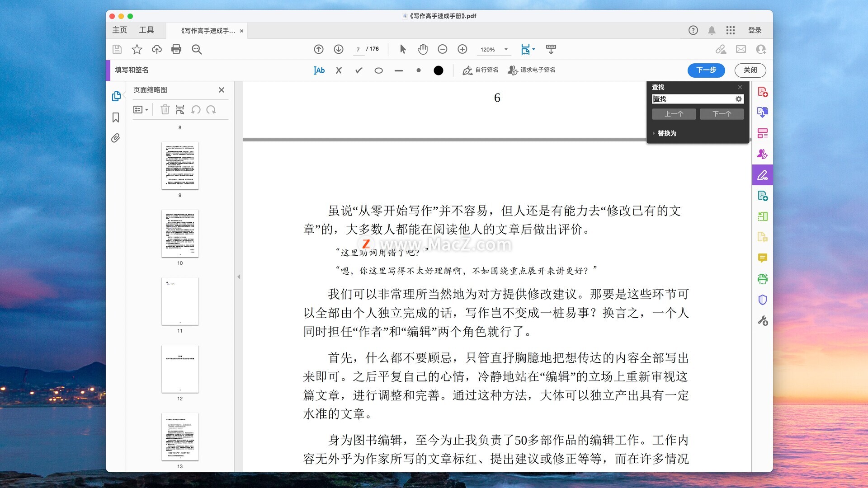Add the document to starred favorites

pos(137,49)
